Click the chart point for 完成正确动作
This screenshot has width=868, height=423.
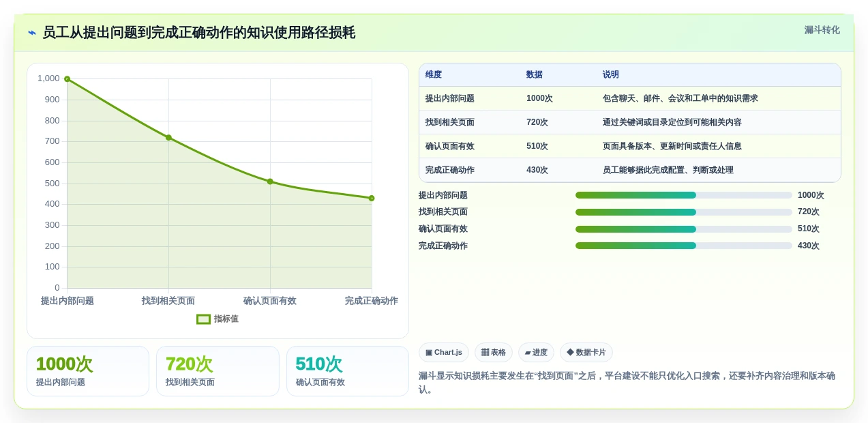pyautogui.click(x=372, y=199)
